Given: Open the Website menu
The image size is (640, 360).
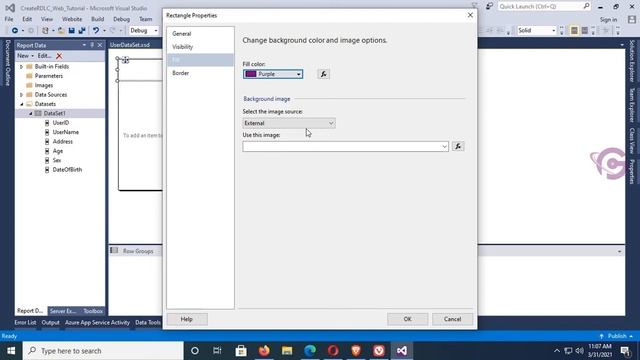Looking at the screenshot, I should click(72, 19).
